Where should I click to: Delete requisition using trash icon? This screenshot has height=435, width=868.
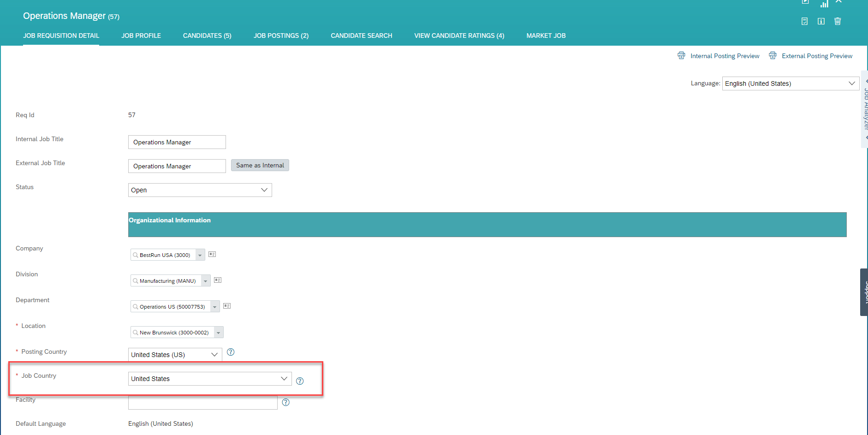[838, 21]
